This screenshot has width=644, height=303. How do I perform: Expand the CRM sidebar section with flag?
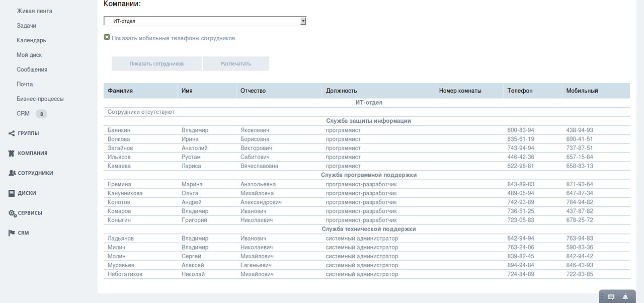coord(23,233)
